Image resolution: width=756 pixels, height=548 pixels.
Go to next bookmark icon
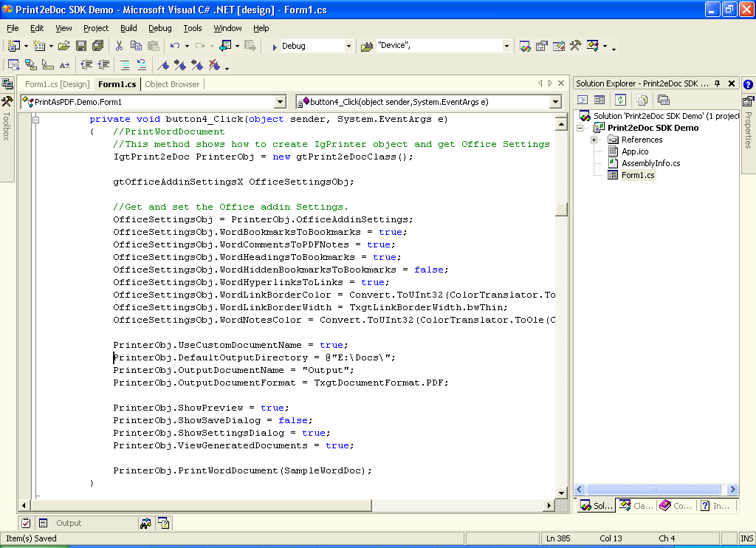click(x=180, y=65)
